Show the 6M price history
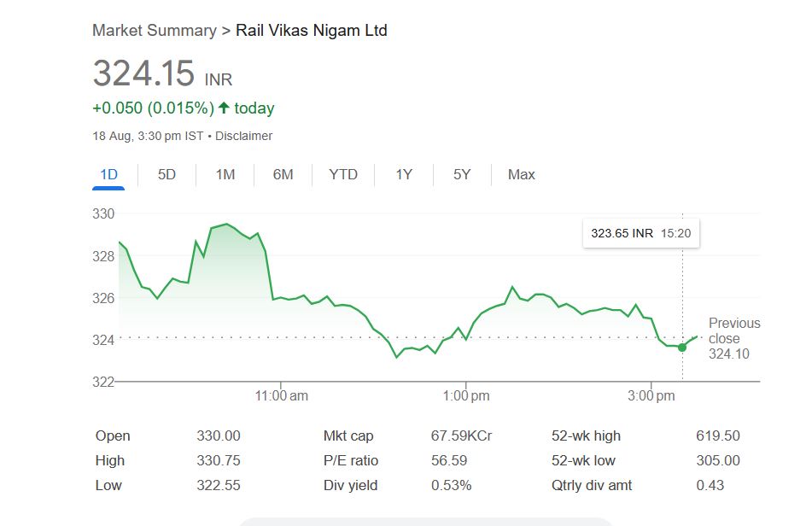Image resolution: width=812 pixels, height=526 pixels. pos(283,174)
